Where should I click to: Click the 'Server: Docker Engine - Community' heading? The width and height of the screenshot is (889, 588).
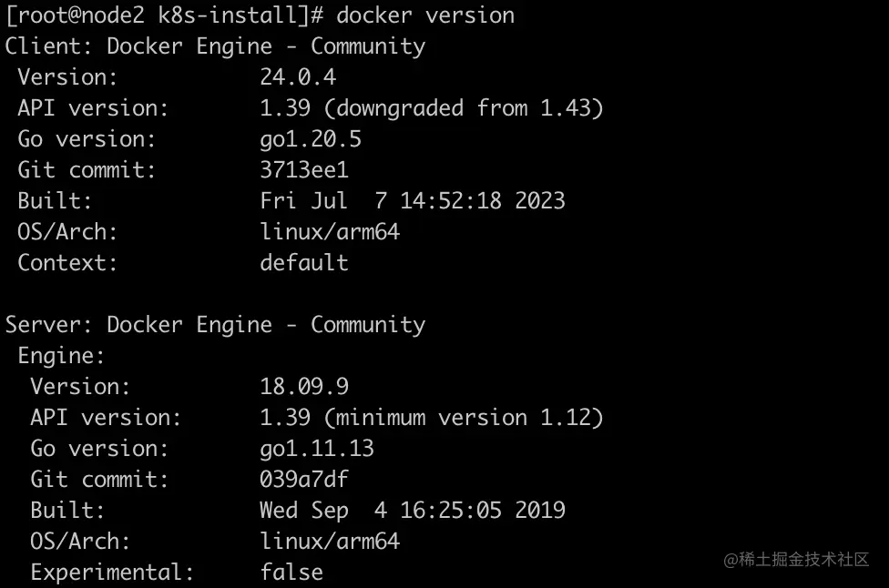click(x=215, y=325)
